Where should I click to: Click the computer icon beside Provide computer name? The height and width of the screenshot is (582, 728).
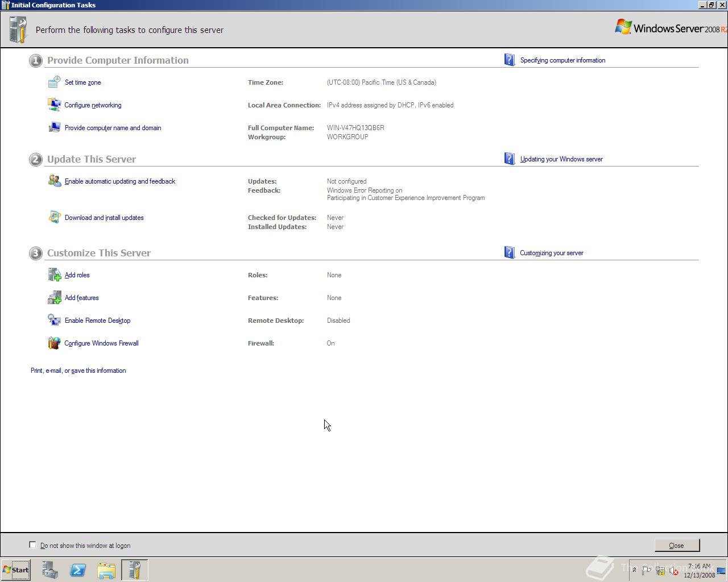coord(54,128)
